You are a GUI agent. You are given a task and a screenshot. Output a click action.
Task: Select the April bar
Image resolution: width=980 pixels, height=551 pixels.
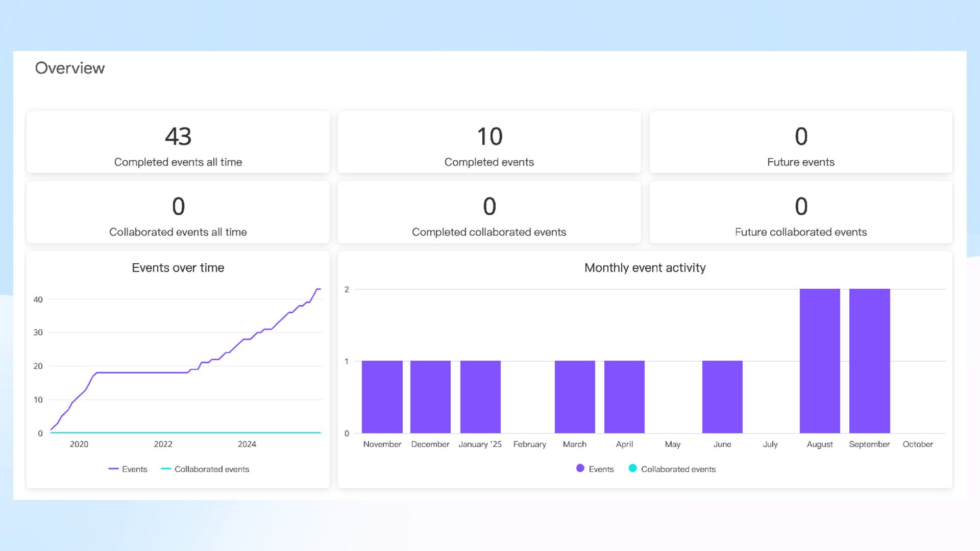(624, 397)
